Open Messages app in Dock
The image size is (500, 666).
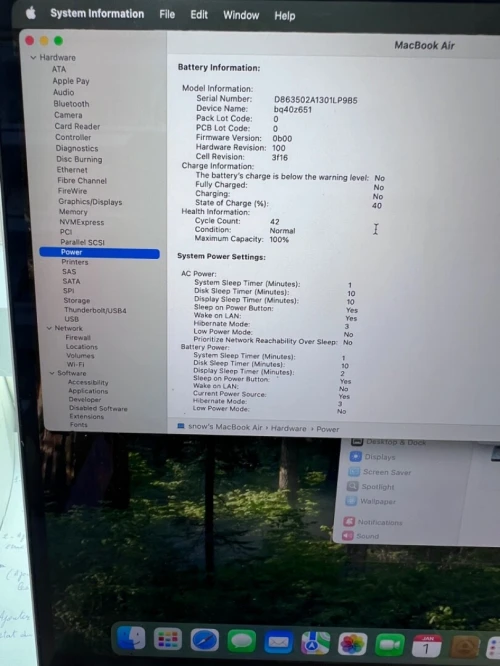click(x=241, y=641)
